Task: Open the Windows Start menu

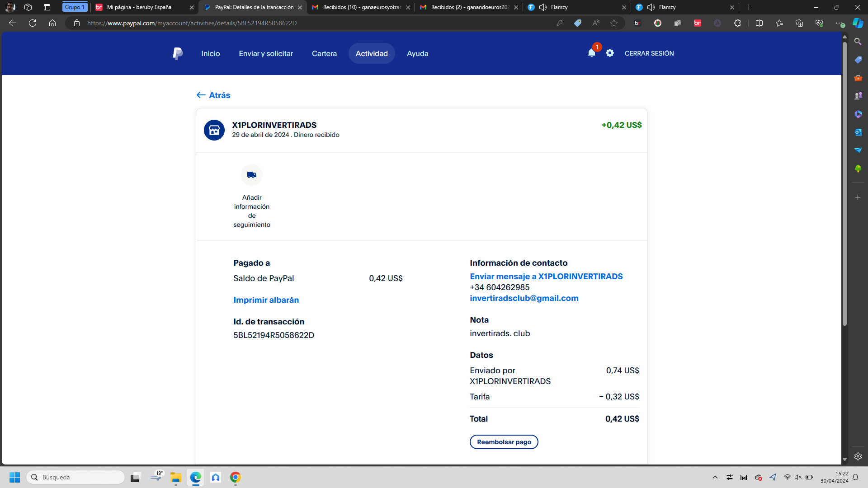Action: coord(14,477)
